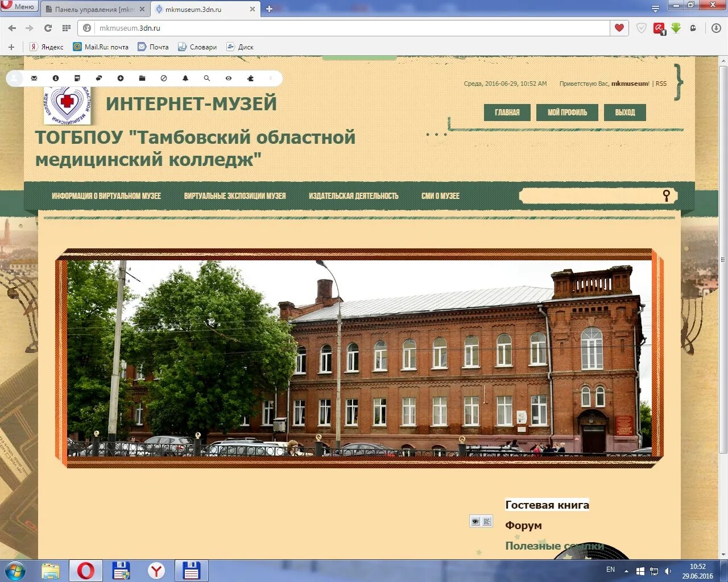Open the Яндекс bookmark
Viewport: 728px width, 582px height.
[47, 47]
